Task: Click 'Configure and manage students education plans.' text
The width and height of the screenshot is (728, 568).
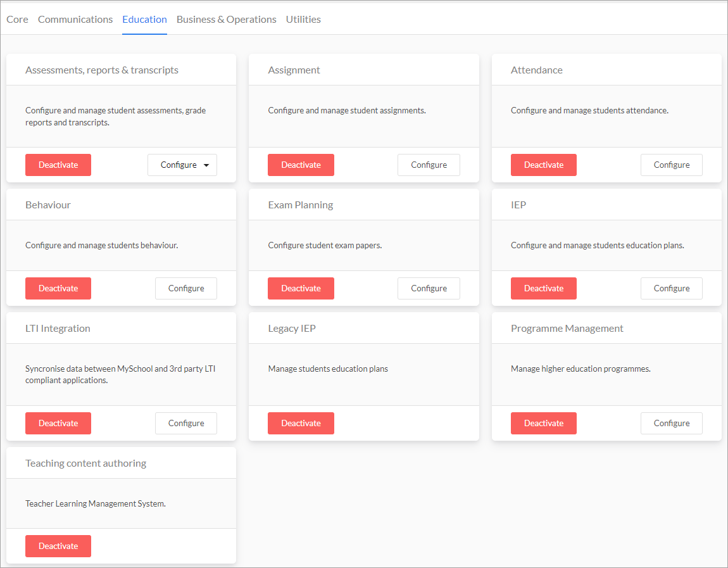Action: (x=597, y=245)
